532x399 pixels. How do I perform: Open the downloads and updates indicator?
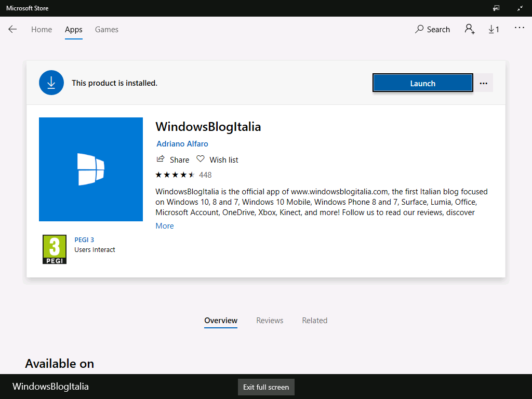point(494,30)
